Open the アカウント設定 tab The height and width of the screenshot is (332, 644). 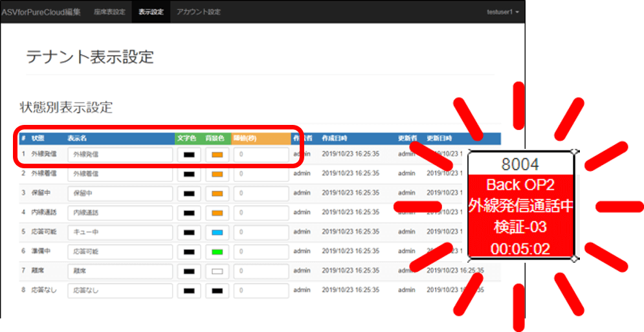198,12
